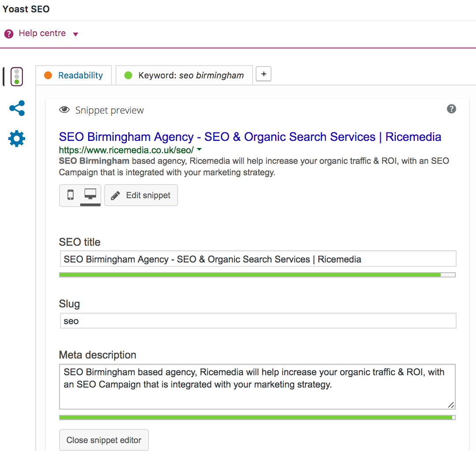Click the orange Readability score dot
The image size is (476, 451).
48,75
